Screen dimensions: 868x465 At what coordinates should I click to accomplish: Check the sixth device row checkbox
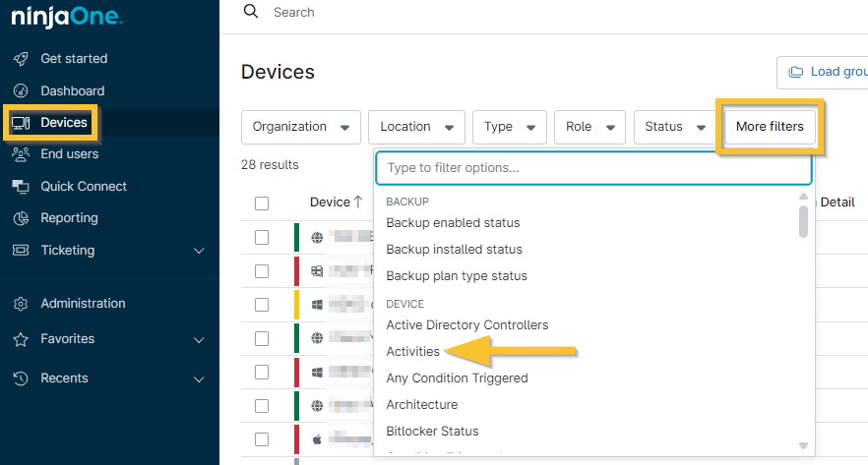click(262, 406)
